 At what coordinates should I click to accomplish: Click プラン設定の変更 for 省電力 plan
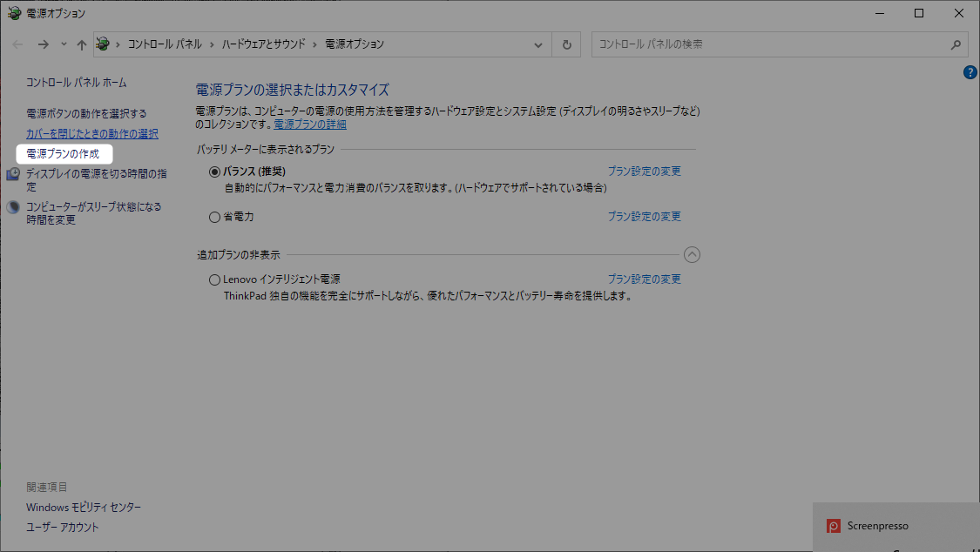[644, 217]
